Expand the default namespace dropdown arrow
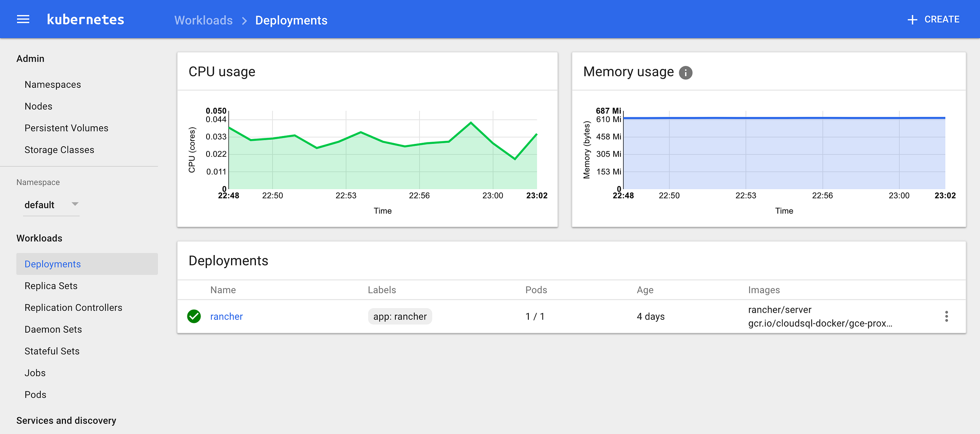The width and height of the screenshot is (980, 434). [75, 204]
